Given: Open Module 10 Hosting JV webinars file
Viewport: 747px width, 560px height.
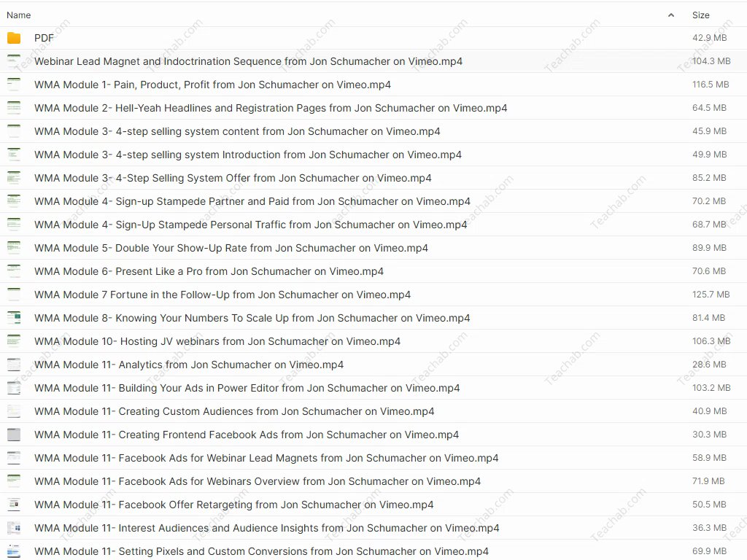Looking at the screenshot, I should click(x=217, y=341).
